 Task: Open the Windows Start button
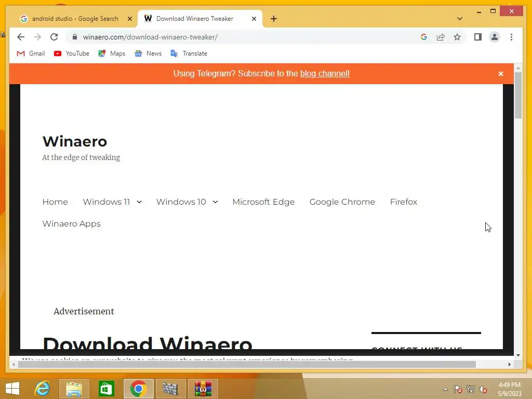12,389
